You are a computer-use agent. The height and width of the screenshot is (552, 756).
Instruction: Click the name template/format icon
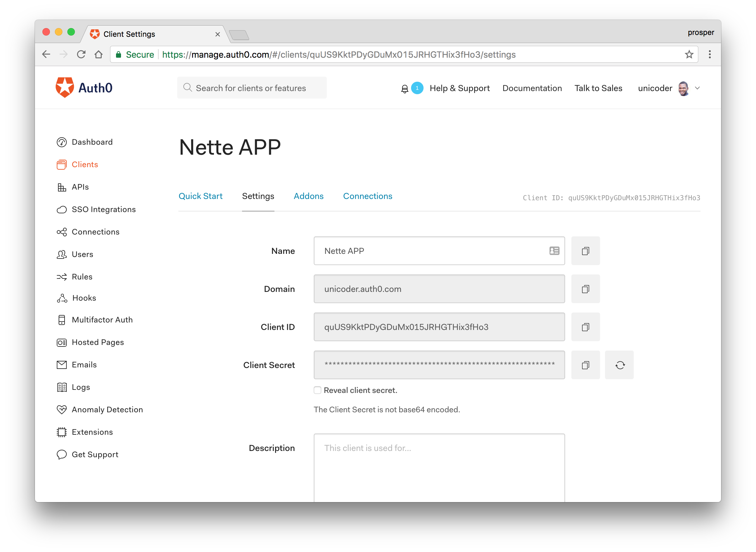[555, 251]
